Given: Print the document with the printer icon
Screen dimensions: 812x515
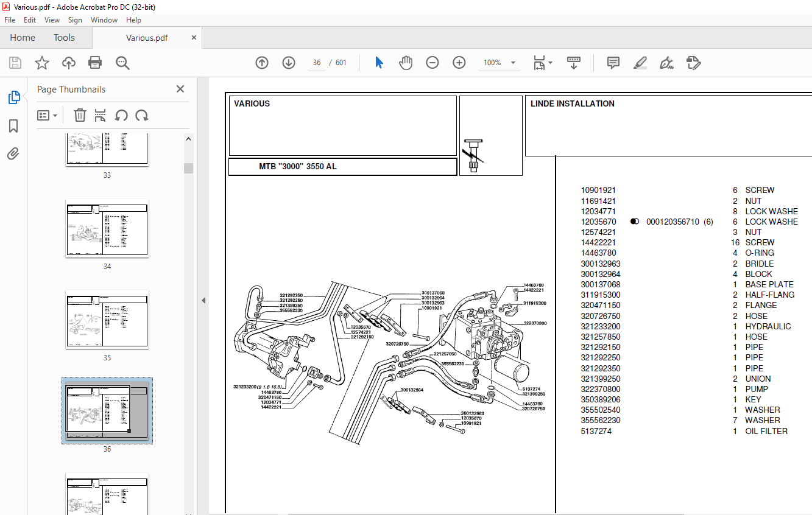Looking at the screenshot, I should 95,63.
